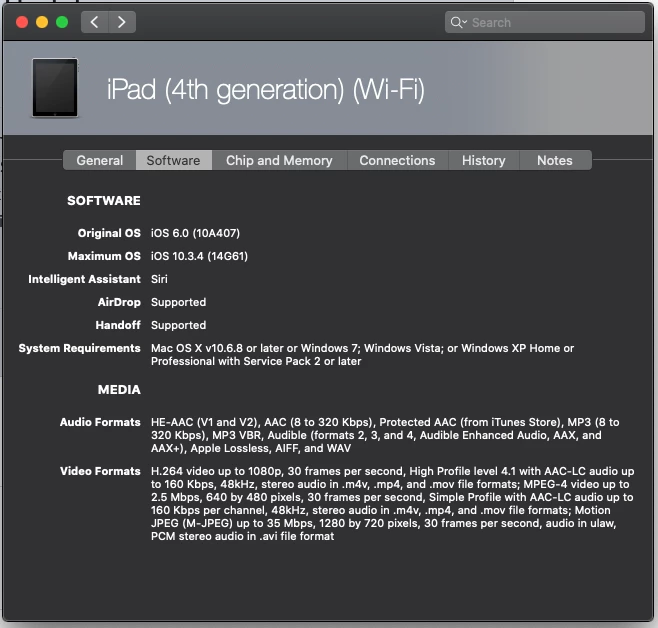Screen dimensions: 658x628
Task: Open the Chip and Memory tab
Action: point(279,160)
